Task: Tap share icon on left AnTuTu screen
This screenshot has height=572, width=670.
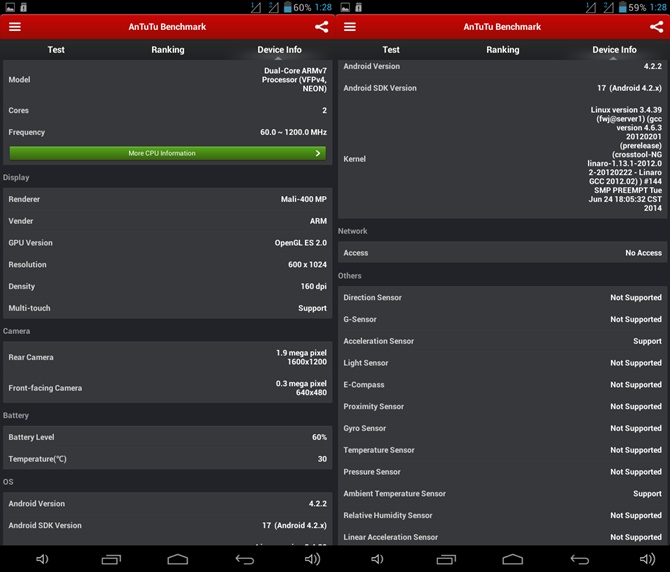Action: click(321, 27)
